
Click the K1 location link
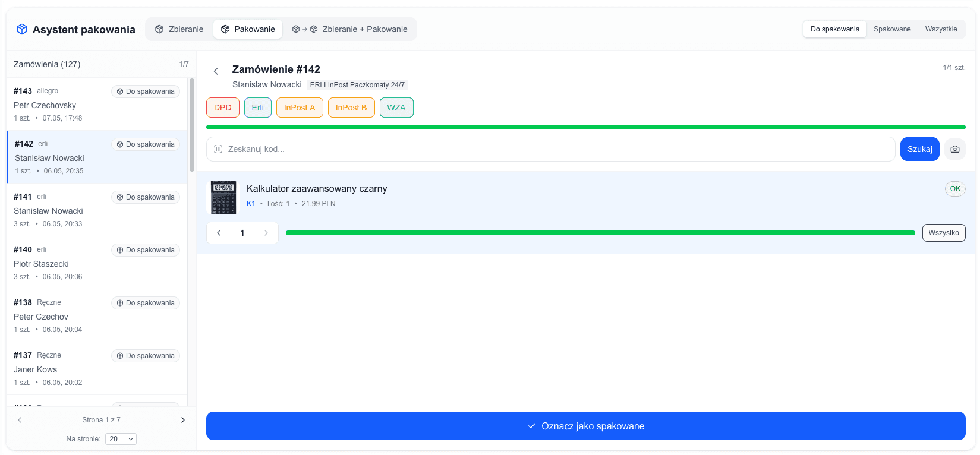click(251, 204)
